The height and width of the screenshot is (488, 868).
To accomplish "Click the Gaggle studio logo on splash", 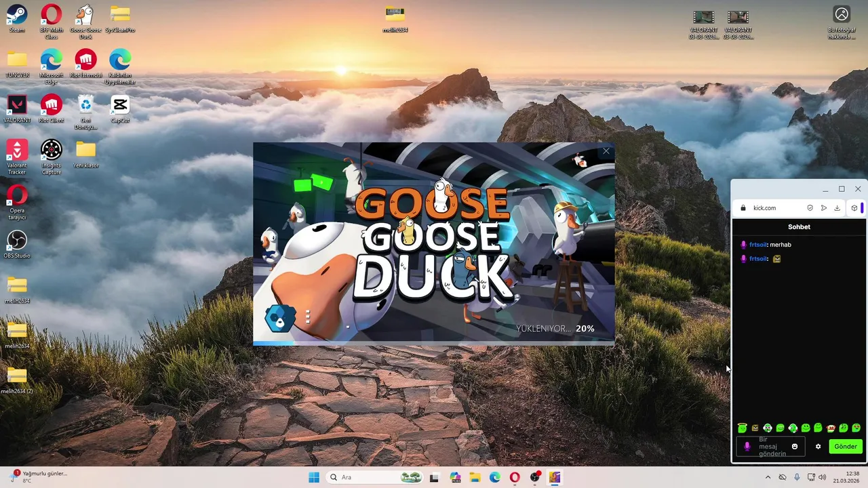I will point(280,317).
